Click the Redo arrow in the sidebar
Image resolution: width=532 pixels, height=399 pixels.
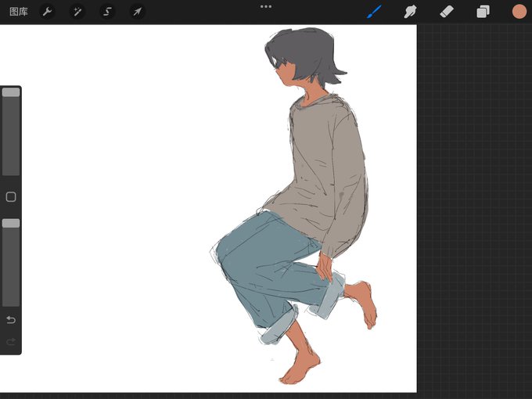click(x=11, y=341)
